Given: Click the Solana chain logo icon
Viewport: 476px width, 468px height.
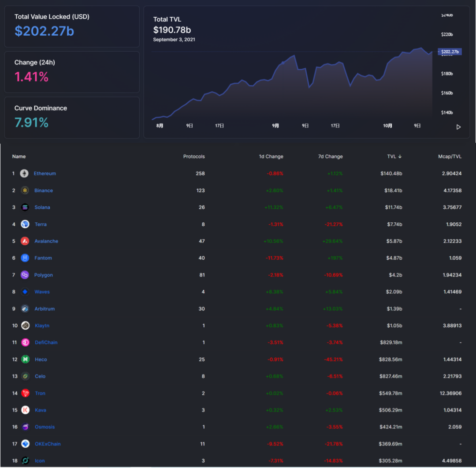Looking at the screenshot, I should click(25, 207).
